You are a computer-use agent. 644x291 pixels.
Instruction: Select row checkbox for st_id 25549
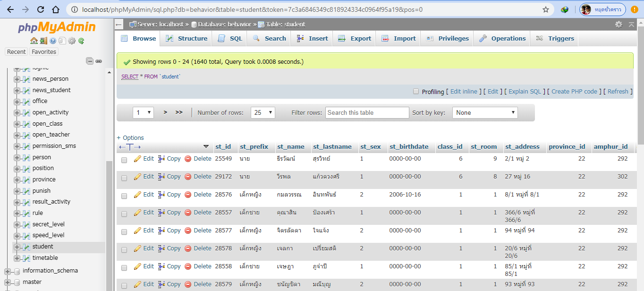pyautogui.click(x=124, y=160)
